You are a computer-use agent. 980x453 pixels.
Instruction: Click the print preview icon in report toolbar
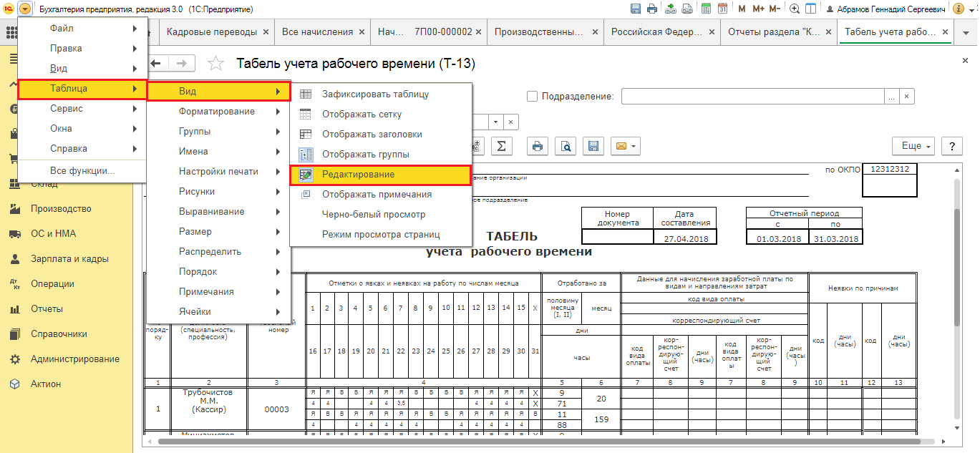pyautogui.click(x=566, y=146)
